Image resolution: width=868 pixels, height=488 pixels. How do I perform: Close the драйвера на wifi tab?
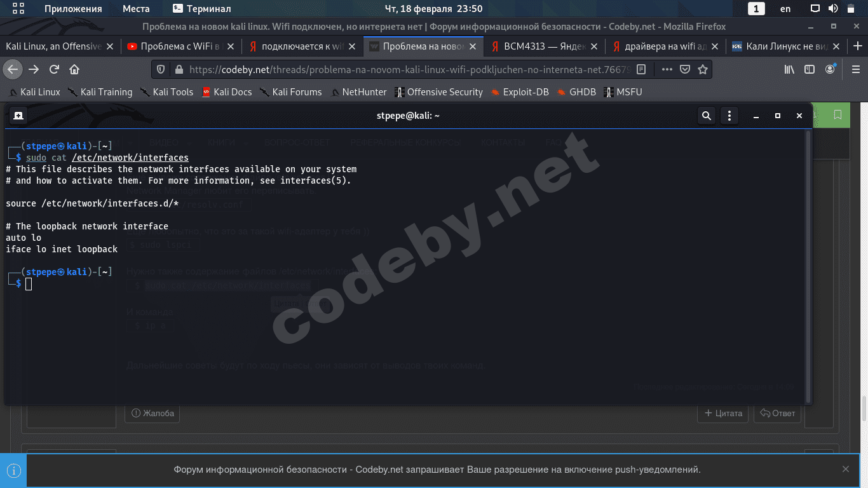(x=715, y=46)
